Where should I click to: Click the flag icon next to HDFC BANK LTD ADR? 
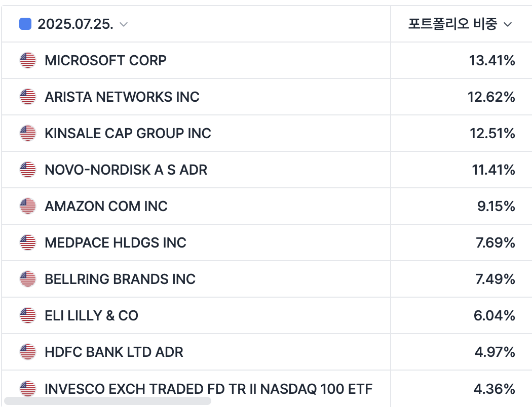[x=28, y=352]
